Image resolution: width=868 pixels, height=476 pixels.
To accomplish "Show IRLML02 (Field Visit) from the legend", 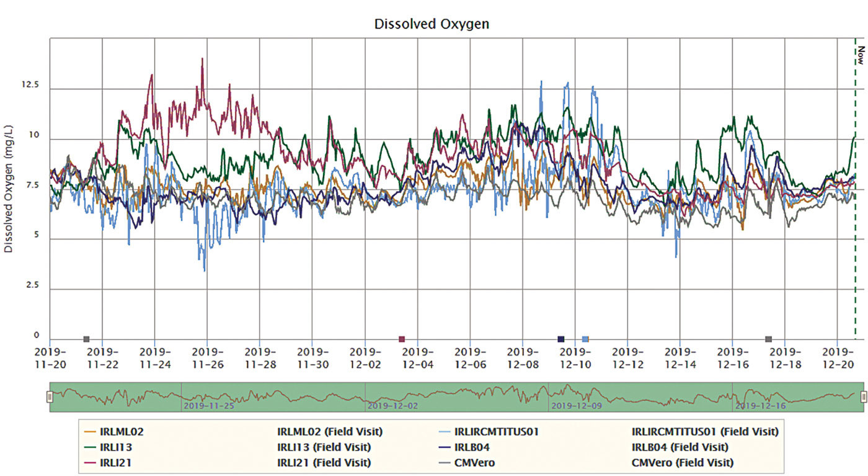I will point(330,431).
